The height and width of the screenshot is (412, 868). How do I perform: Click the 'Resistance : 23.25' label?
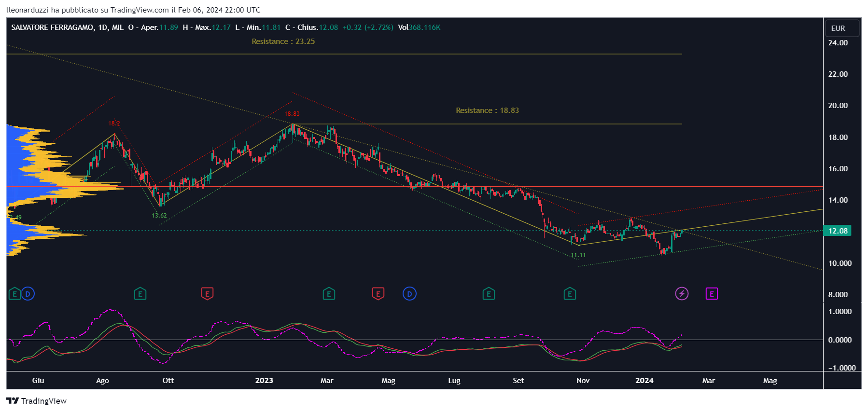tap(283, 41)
